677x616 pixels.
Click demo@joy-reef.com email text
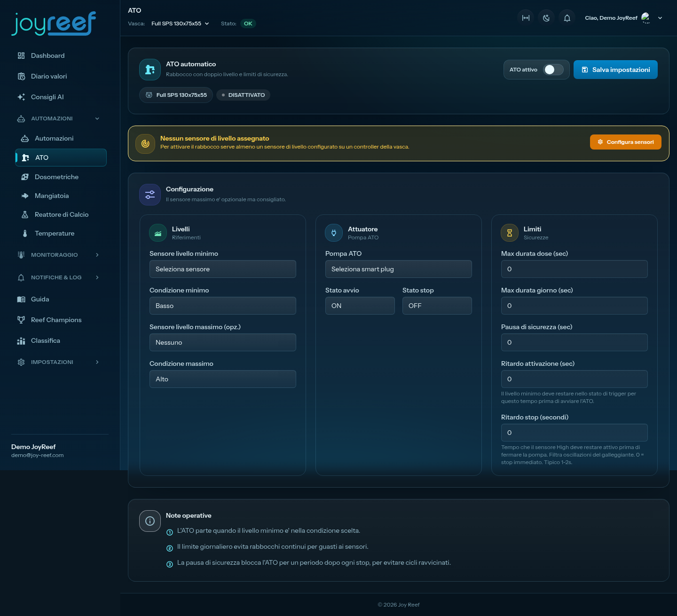[x=38, y=455]
